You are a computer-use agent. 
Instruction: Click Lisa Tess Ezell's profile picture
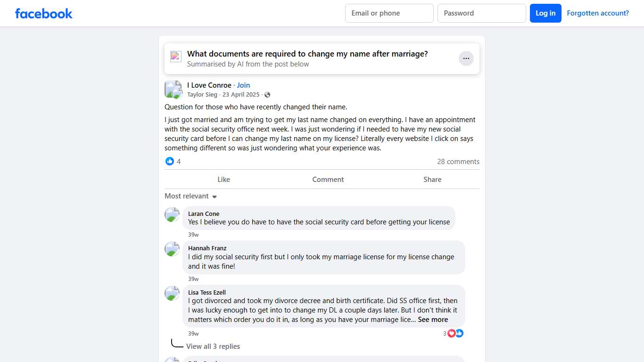(x=172, y=293)
